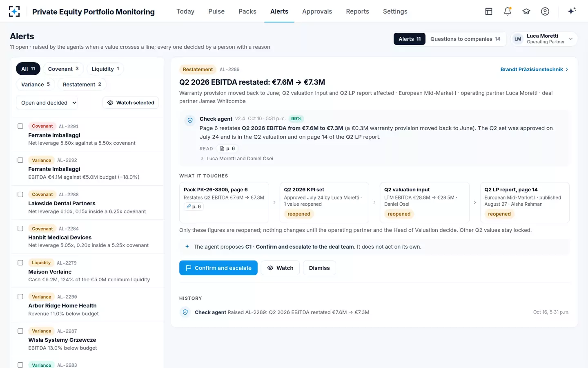Image resolution: width=588 pixels, height=368 pixels.
Task: Switch to Questions to companies
Action: (x=465, y=39)
